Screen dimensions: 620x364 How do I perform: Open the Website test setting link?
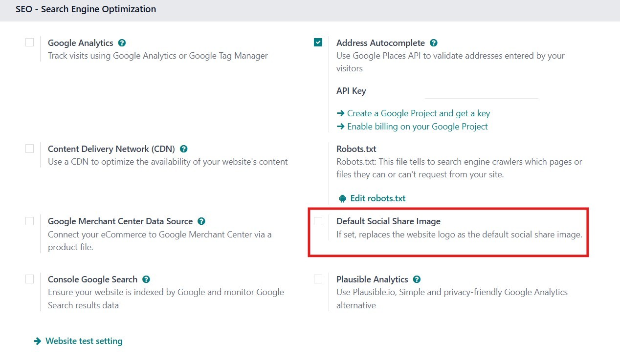(84, 341)
